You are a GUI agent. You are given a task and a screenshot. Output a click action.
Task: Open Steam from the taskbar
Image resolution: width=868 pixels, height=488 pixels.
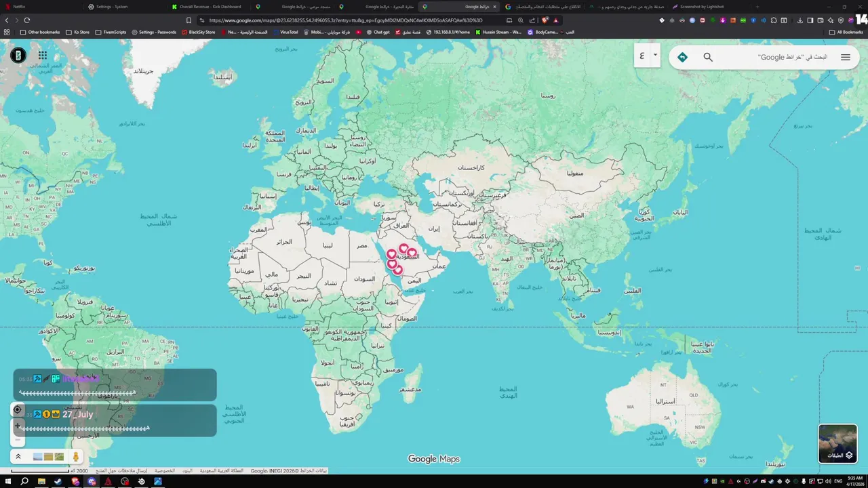coord(58,481)
